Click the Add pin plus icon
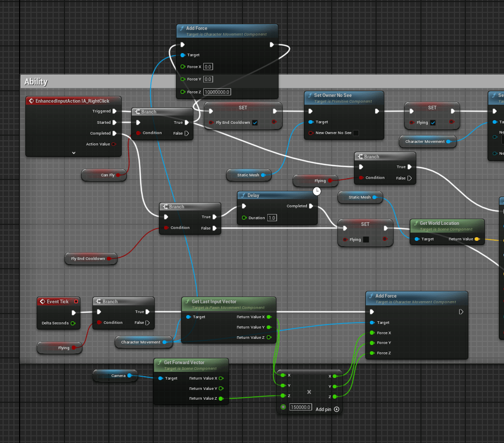Image resolution: width=504 pixels, height=443 pixels. point(337,409)
